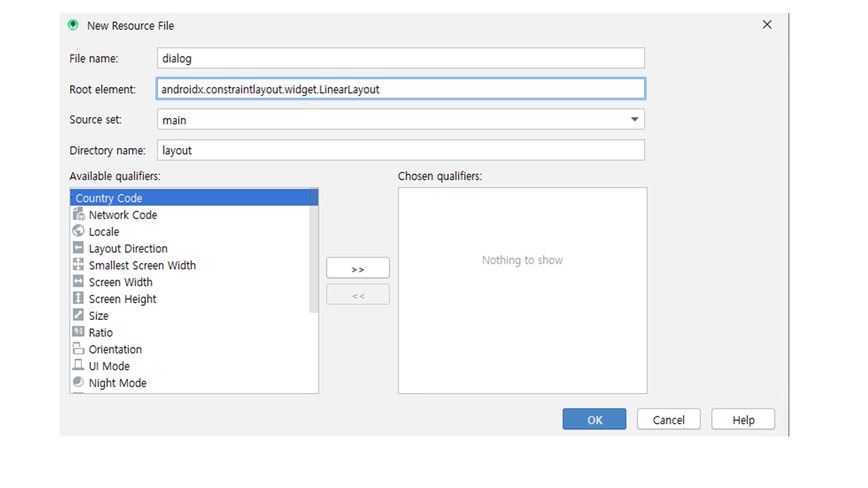
Task: Cancel the New Resource File dialog
Action: point(668,420)
